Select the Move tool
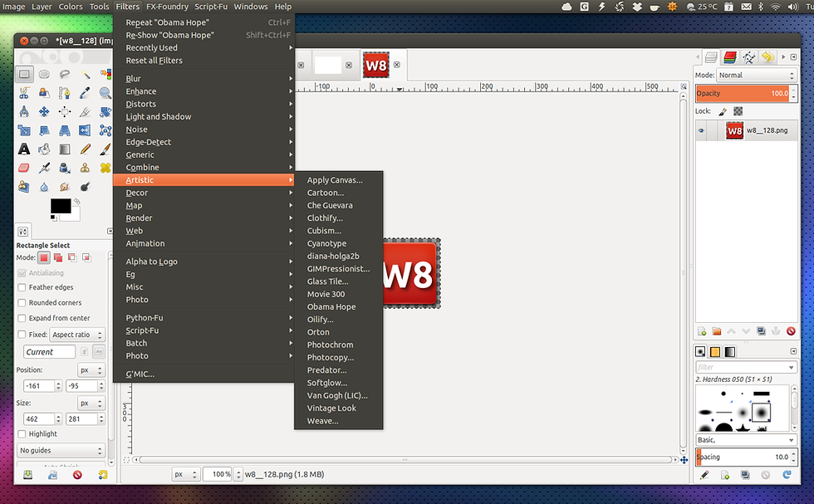 (44, 111)
